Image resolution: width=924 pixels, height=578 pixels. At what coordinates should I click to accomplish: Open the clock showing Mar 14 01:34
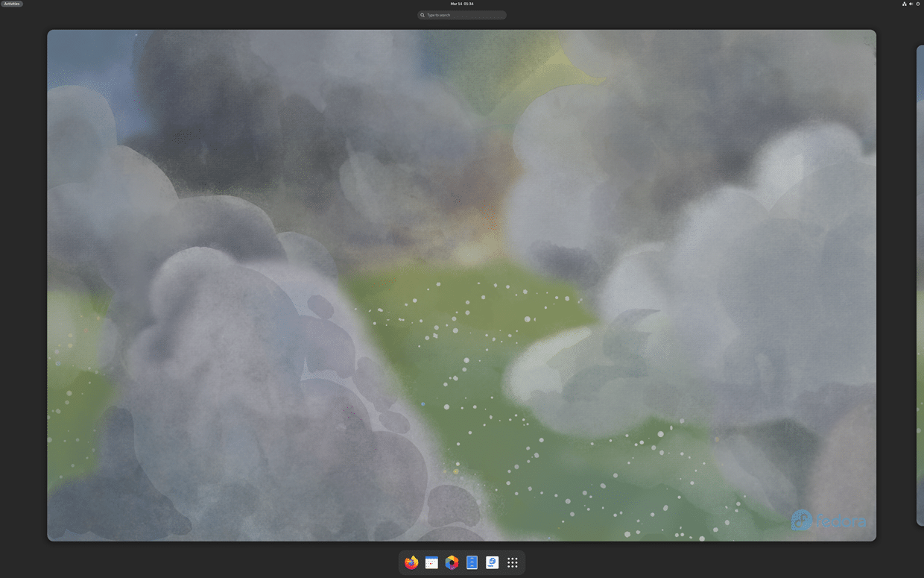(462, 4)
